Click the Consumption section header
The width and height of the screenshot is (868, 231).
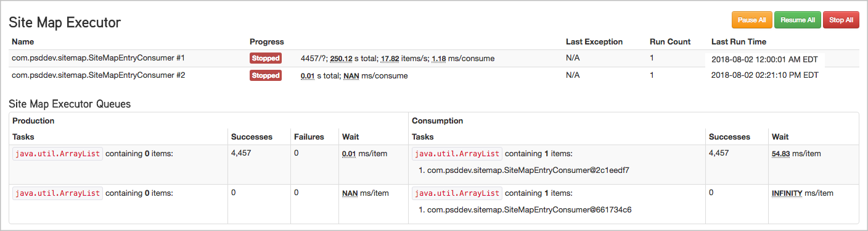click(437, 121)
